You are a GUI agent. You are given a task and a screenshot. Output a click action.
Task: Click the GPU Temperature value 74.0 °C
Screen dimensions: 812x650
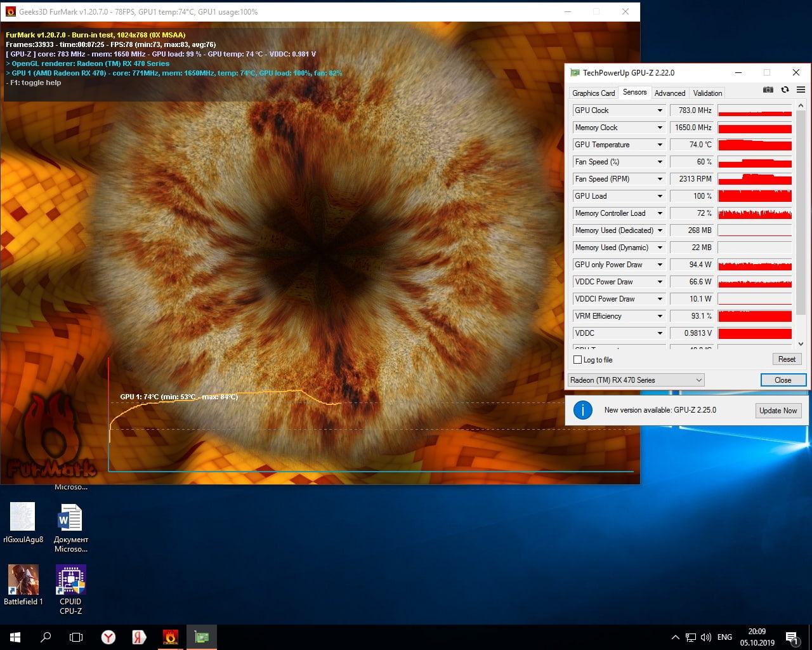pyautogui.click(x=692, y=145)
